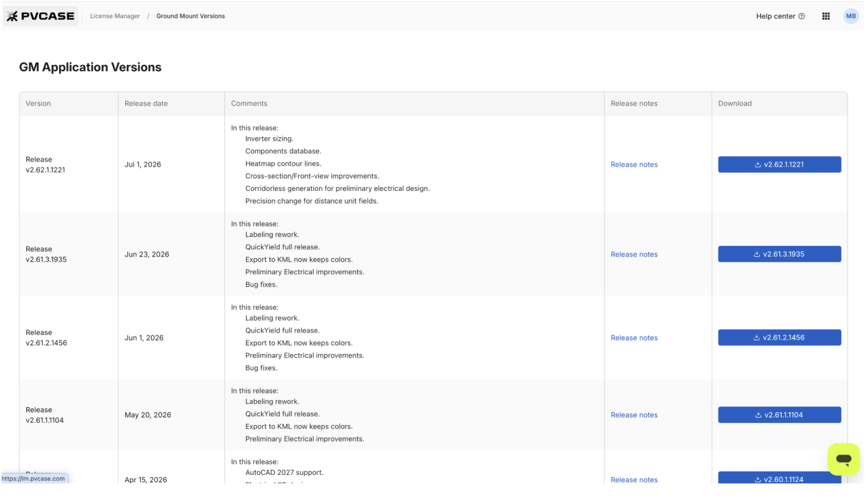Viewport: 868px width, 501px height.
Task: Click the PVCASE logo
Action: pyautogui.click(x=41, y=16)
